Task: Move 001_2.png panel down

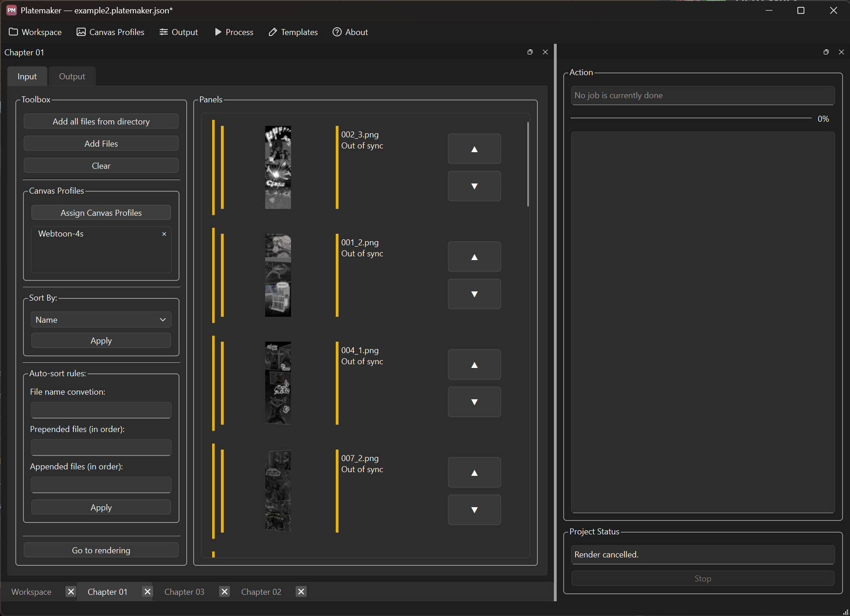Action: (474, 294)
